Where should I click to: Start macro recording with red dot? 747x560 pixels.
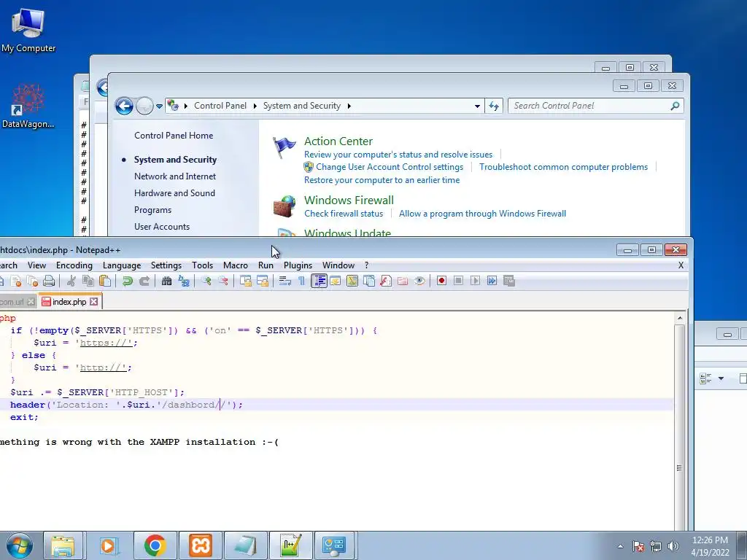441,281
